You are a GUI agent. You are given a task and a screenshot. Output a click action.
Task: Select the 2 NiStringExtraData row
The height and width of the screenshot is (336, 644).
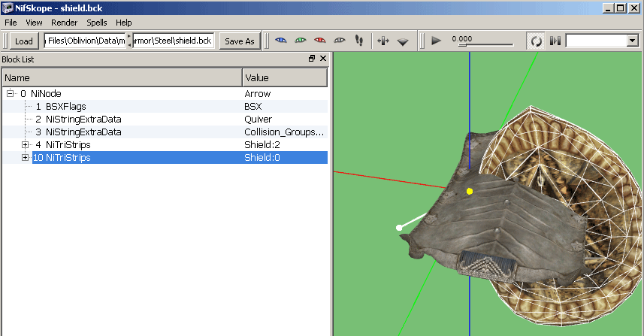coord(165,119)
